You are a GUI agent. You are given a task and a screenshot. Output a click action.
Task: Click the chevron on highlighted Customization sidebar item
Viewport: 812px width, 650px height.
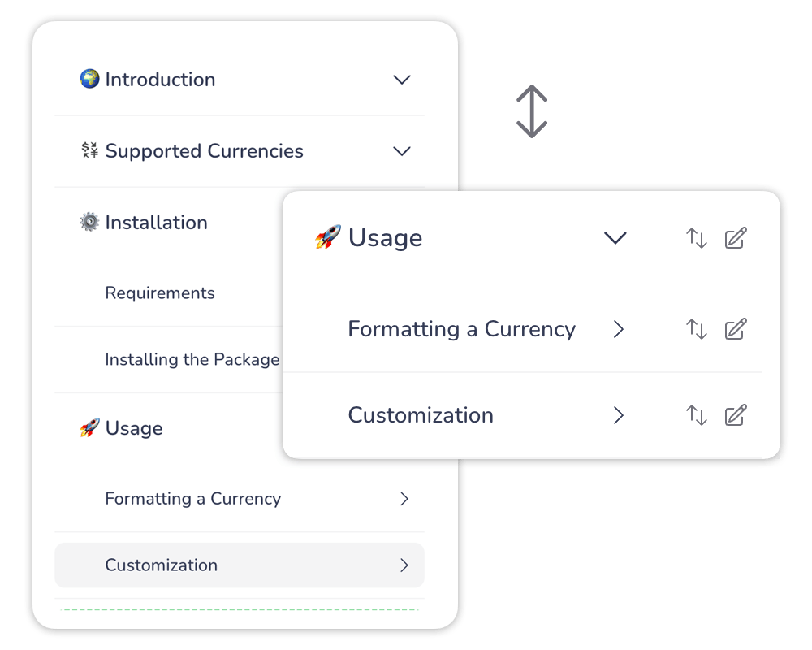pos(404,565)
